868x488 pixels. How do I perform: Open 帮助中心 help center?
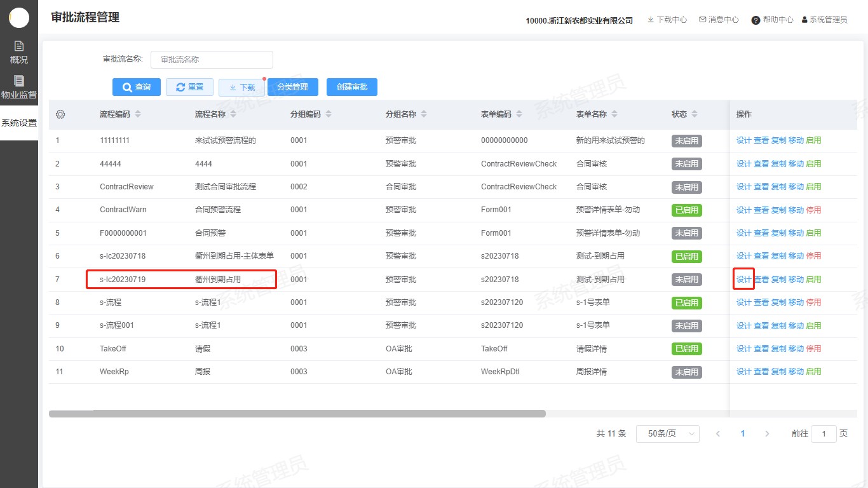pos(772,20)
